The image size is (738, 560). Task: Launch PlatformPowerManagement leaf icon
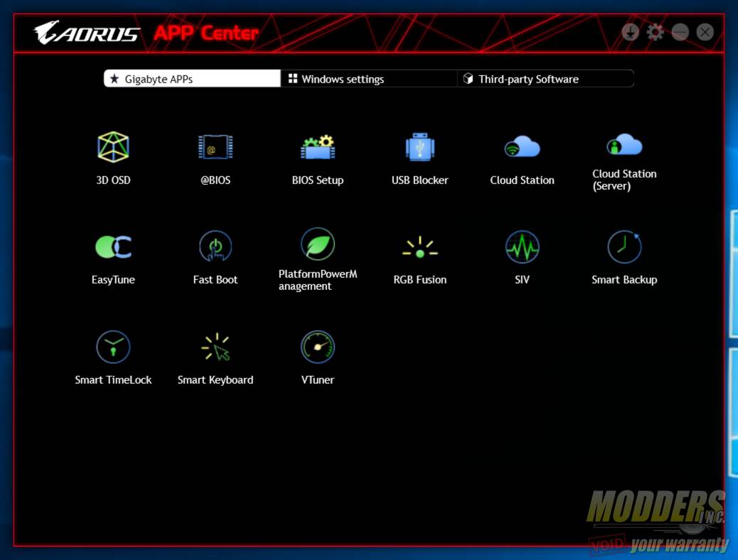click(x=318, y=244)
